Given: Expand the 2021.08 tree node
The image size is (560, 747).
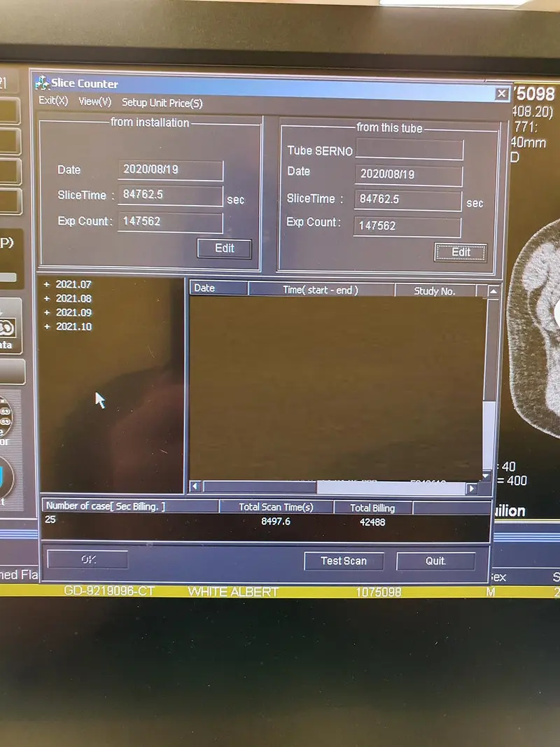Looking at the screenshot, I should coord(47,298).
